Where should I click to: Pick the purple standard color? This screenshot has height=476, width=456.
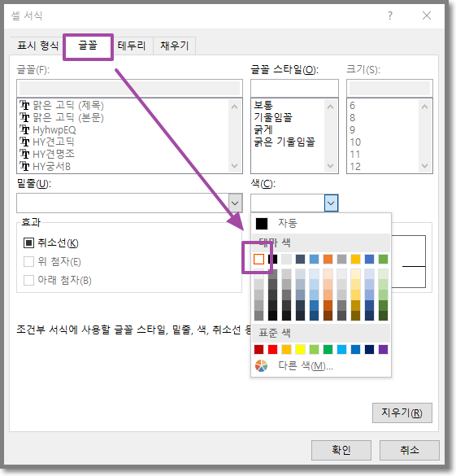383,349
